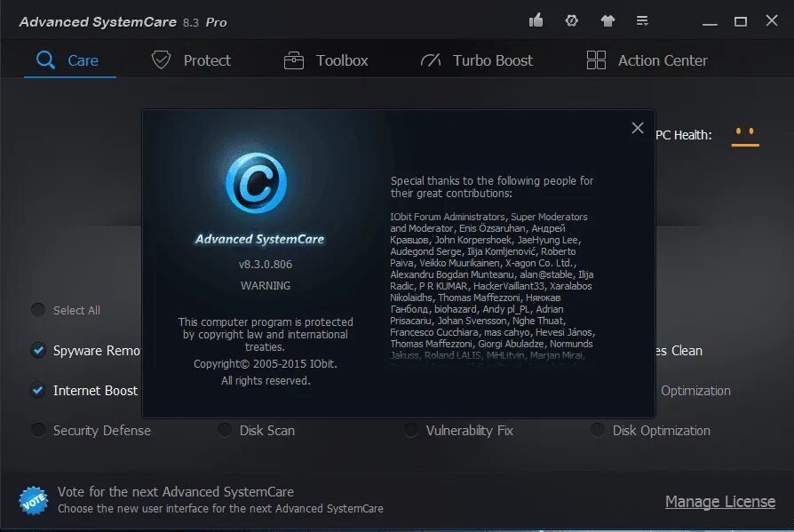This screenshot has height=532, width=794.
Task: Click 'All rights reserved.' text
Action: pyautogui.click(x=266, y=381)
